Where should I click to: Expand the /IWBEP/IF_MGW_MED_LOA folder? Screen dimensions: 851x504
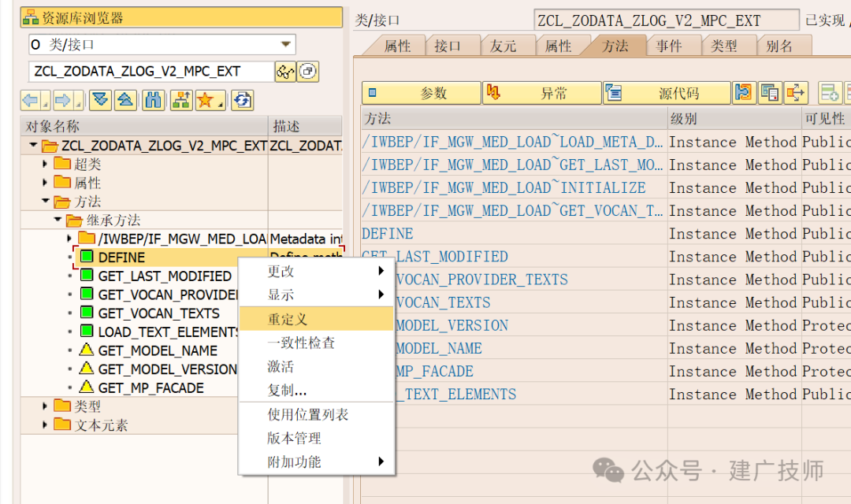[x=69, y=238]
